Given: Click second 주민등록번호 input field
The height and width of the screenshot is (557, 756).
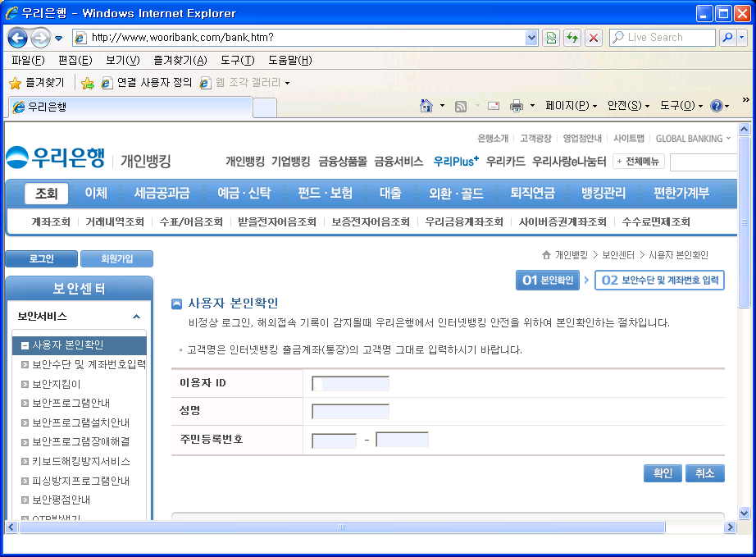Looking at the screenshot, I should [402, 440].
